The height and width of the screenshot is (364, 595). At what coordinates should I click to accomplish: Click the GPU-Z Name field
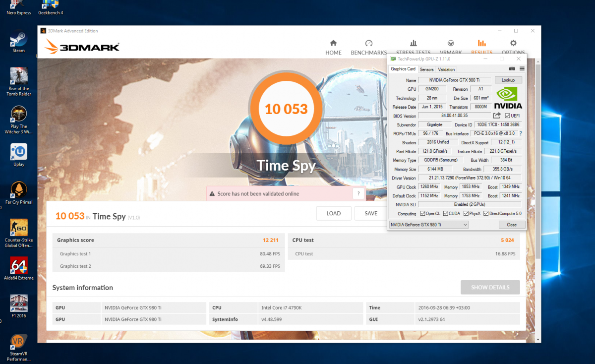(455, 80)
